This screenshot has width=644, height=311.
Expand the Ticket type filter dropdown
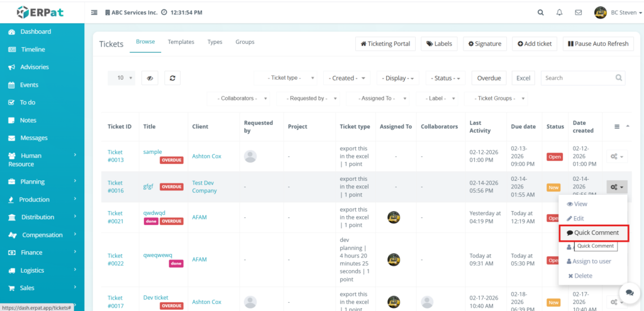[x=287, y=78]
